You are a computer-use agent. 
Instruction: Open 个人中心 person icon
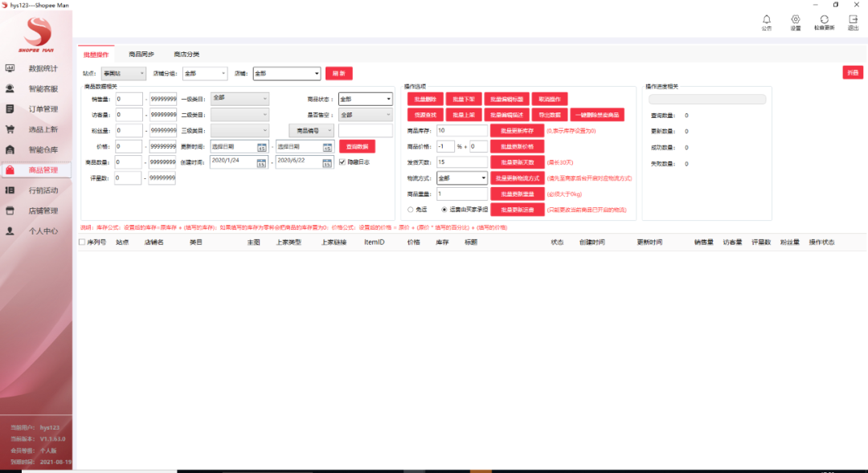(x=10, y=230)
